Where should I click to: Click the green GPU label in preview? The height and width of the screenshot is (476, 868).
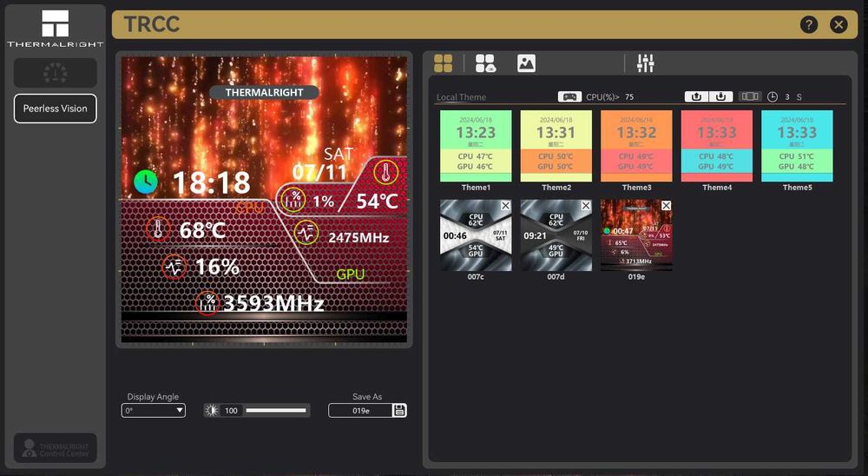pos(351,274)
